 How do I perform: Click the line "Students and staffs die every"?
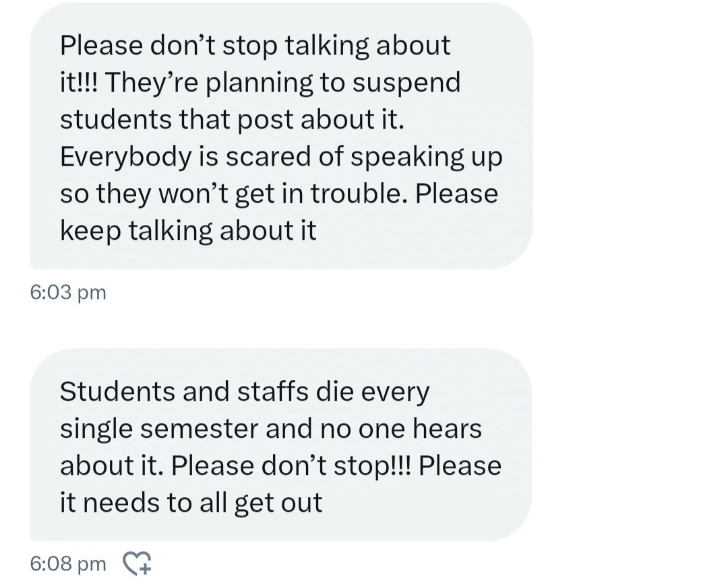(x=244, y=392)
